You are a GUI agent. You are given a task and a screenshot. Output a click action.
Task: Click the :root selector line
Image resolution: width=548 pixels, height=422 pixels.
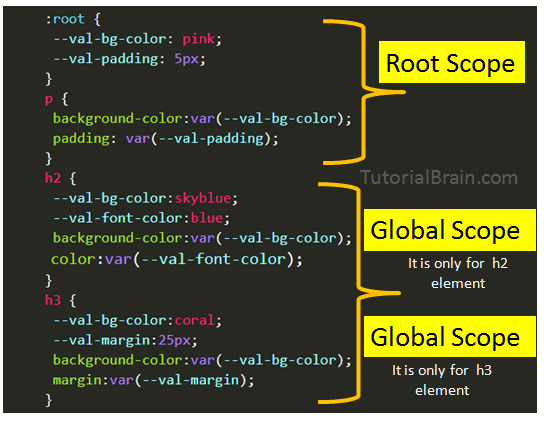pyautogui.click(x=73, y=19)
